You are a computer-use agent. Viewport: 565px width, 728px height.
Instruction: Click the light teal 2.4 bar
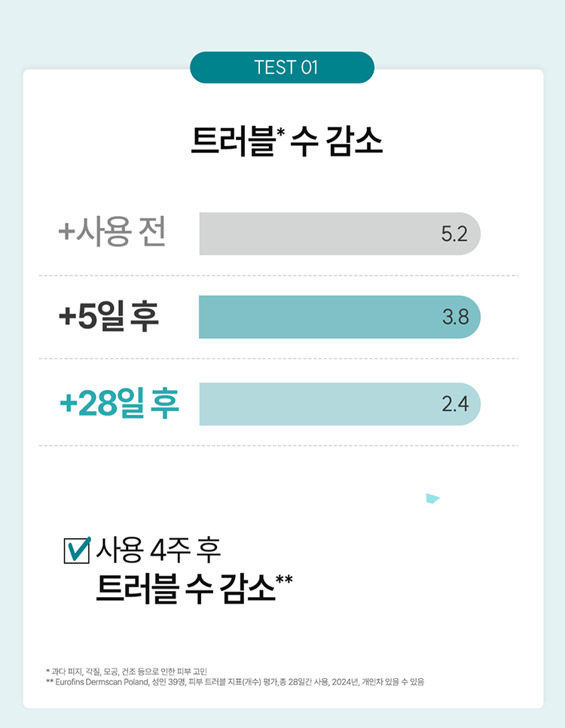pos(340,404)
